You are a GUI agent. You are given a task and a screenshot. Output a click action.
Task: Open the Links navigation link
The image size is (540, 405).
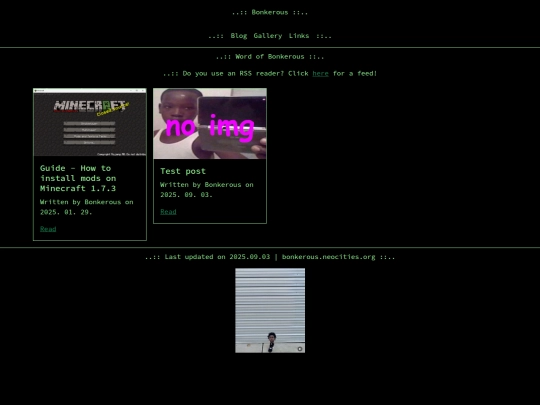[299, 36]
